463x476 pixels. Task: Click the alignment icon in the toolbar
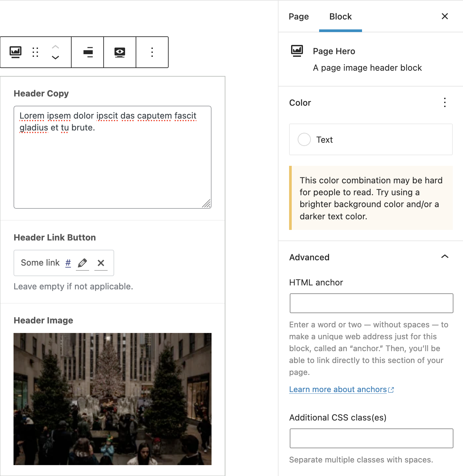tap(87, 52)
